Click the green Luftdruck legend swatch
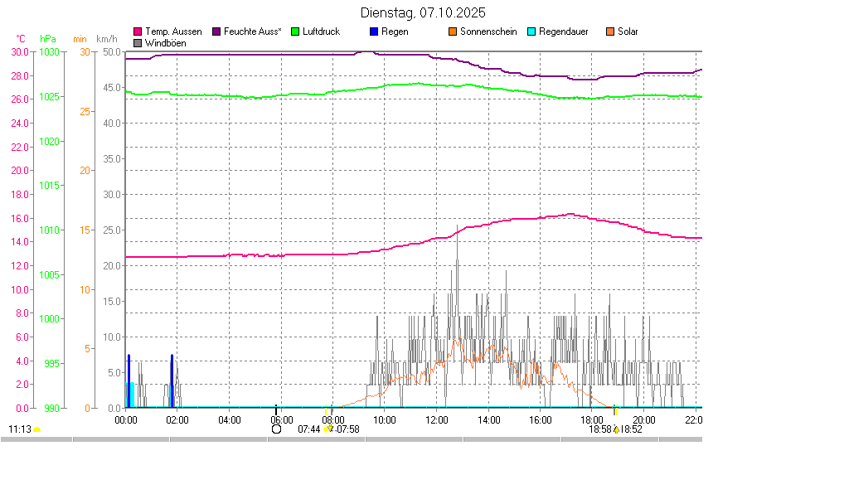Viewport: 849px width, 504px height. coord(295,31)
